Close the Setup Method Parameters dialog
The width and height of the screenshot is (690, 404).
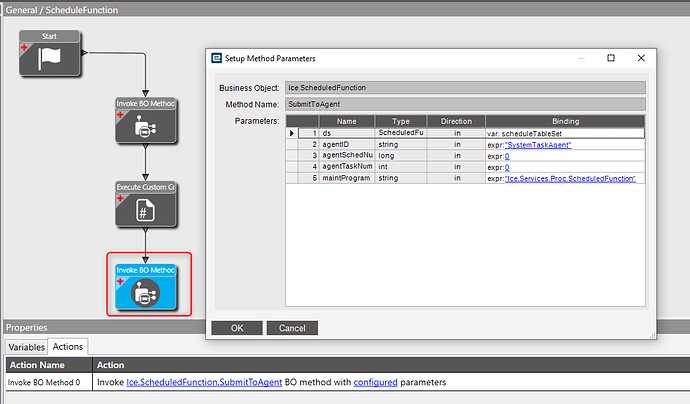pos(641,58)
